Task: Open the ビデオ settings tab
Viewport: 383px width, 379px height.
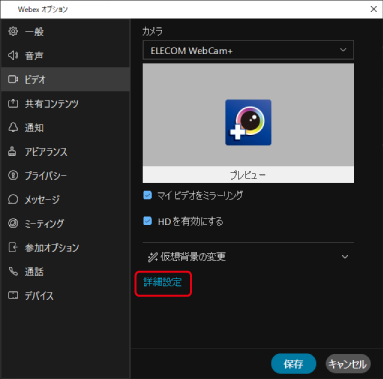Action: tap(65, 79)
